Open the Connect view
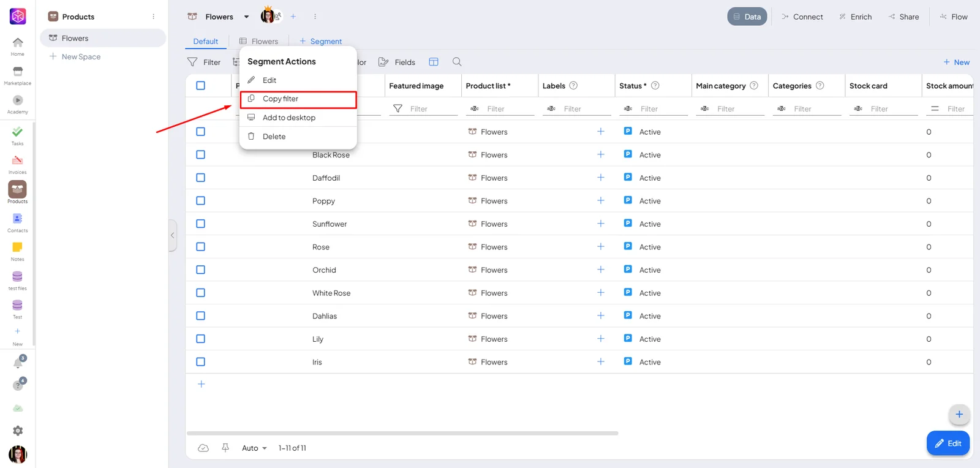The height and width of the screenshot is (468, 980). (802, 17)
